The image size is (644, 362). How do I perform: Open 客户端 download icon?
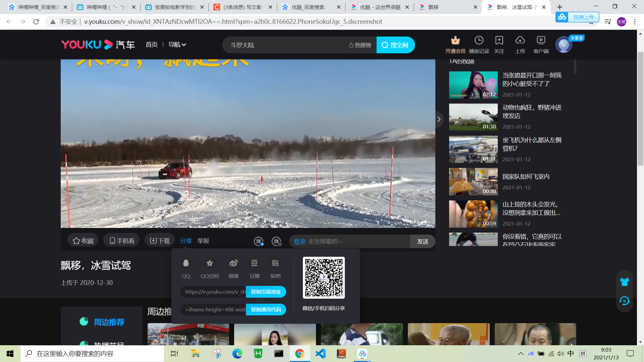(541, 41)
